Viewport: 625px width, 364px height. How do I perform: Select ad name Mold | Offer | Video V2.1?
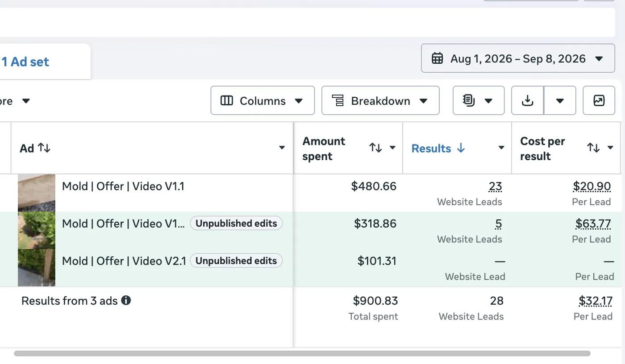124,261
